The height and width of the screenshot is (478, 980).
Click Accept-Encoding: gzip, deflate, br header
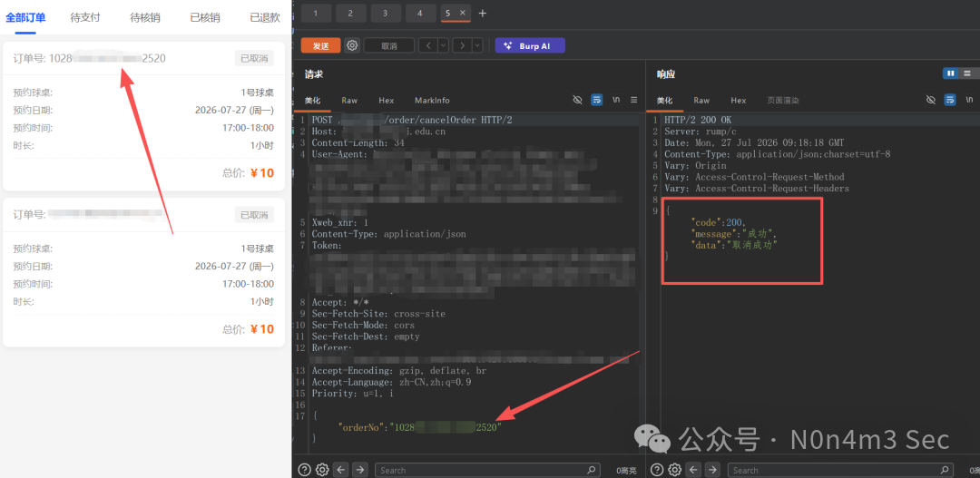coord(398,371)
